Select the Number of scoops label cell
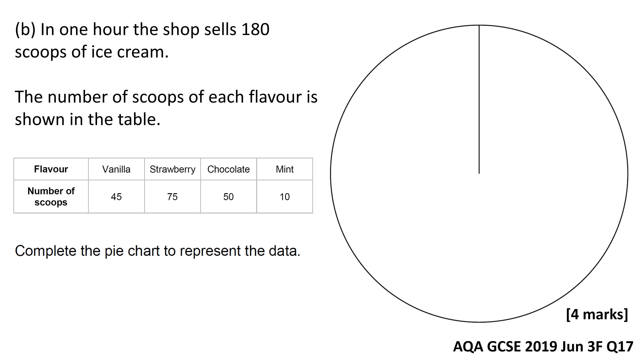The height and width of the screenshot is (362, 644). tap(51, 197)
